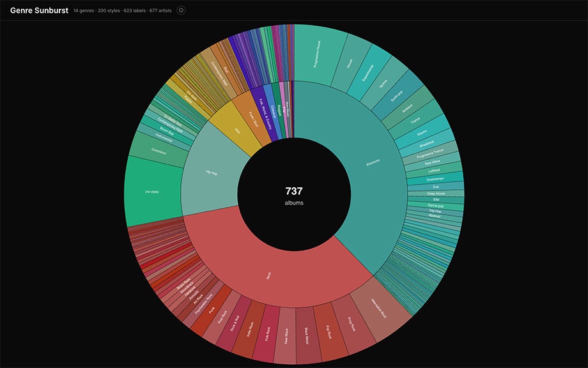This screenshot has height=368, width=588.
Task: Click the Breakbeat style slice
Action: [427, 144]
